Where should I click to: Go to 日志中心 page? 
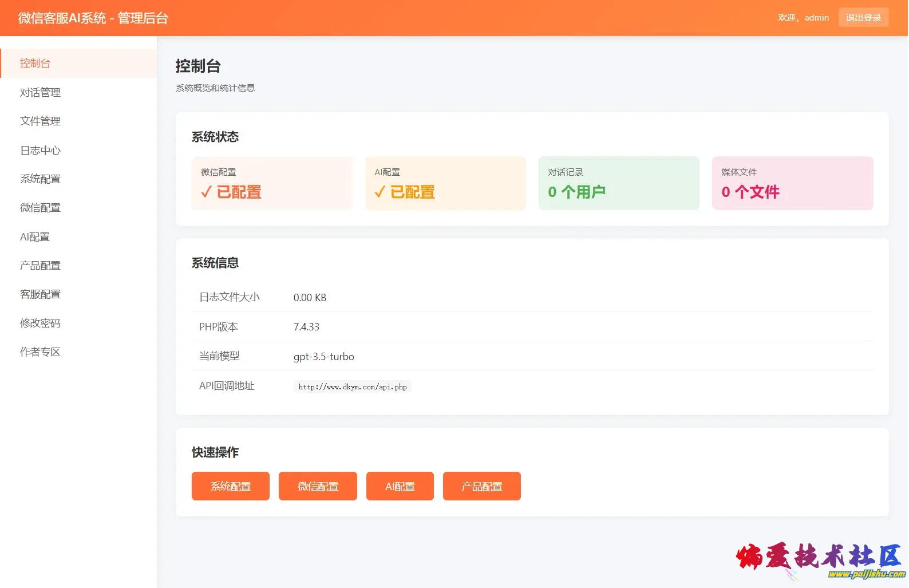tap(40, 150)
